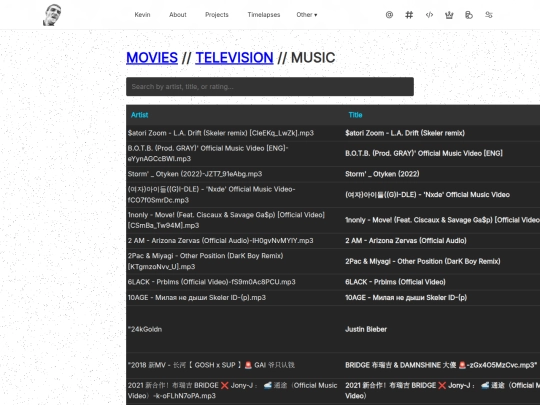
Task: Click artist cell '2Pac & Miyagi ... [KTgmzoNvv_U].mp3'
Action: 206,261
